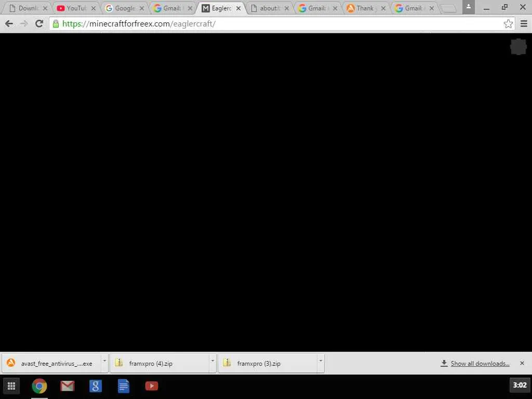This screenshot has height=399, width=532.
Task: Open Gmail from the shelf
Action: (67, 386)
